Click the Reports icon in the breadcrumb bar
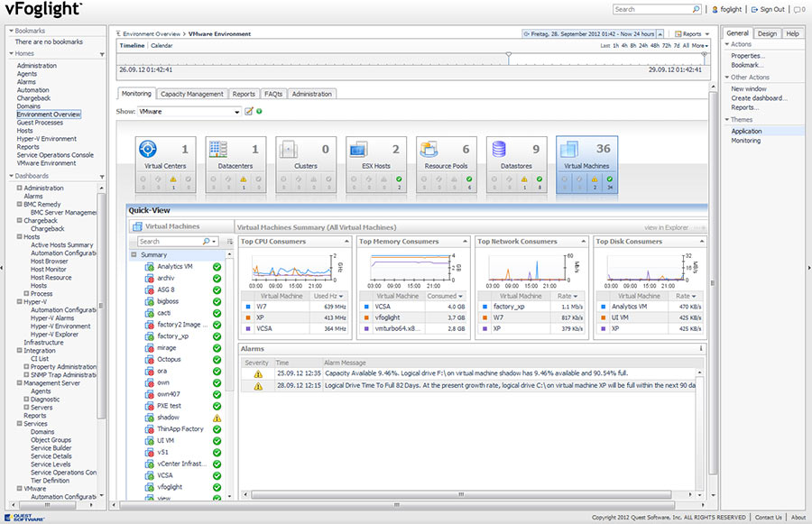 pos(678,33)
